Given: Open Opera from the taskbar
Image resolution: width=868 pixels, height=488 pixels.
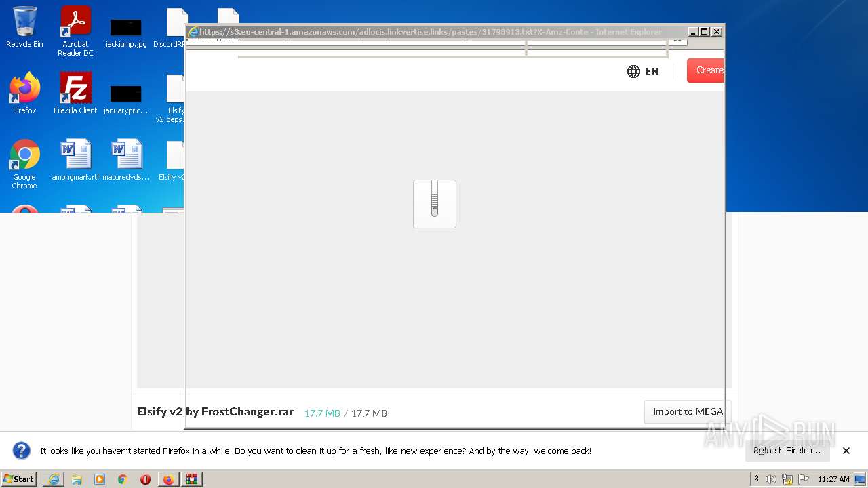Looking at the screenshot, I should tap(145, 479).
